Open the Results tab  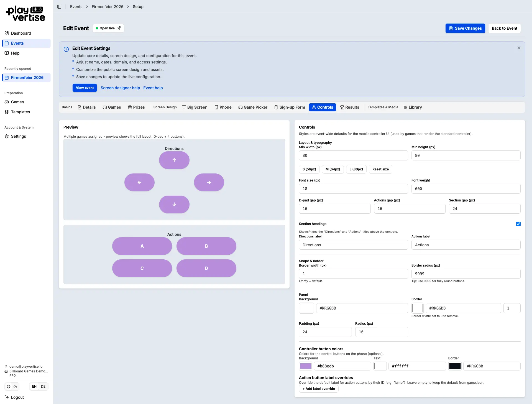click(x=350, y=107)
